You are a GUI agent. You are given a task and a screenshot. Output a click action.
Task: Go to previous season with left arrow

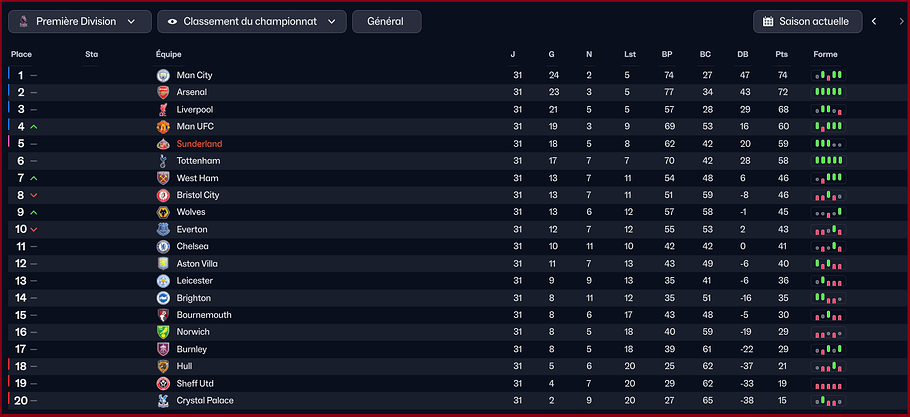[x=874, y=21]
